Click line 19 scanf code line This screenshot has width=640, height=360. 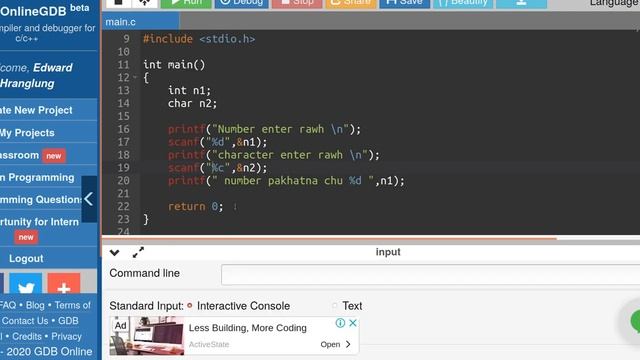click(x=218, y=168)
